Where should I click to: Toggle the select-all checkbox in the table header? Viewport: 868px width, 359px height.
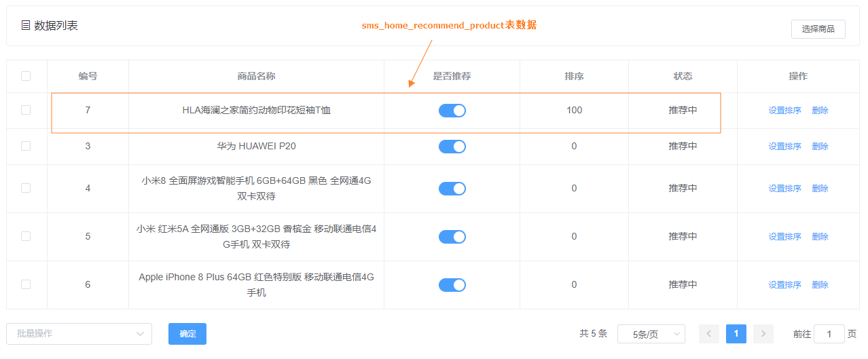(26, 76)
